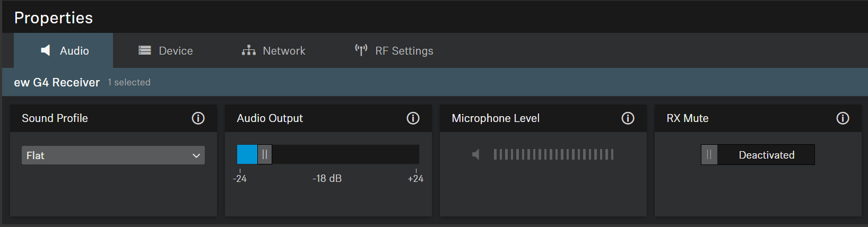This screenshot has width=868, height=227.
Task: Click the +24 maximum mark under slider
Action: (415, 179)
